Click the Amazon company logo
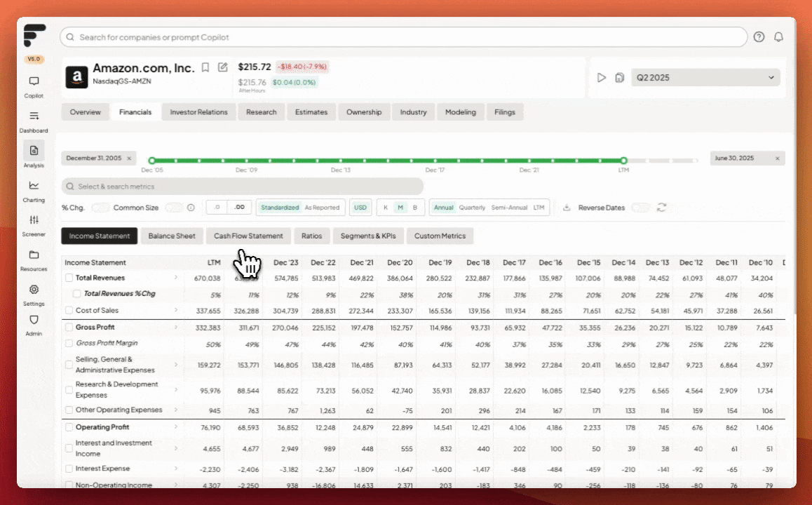The width and height of the screenshot is (812, 505). tap(76, 77)
